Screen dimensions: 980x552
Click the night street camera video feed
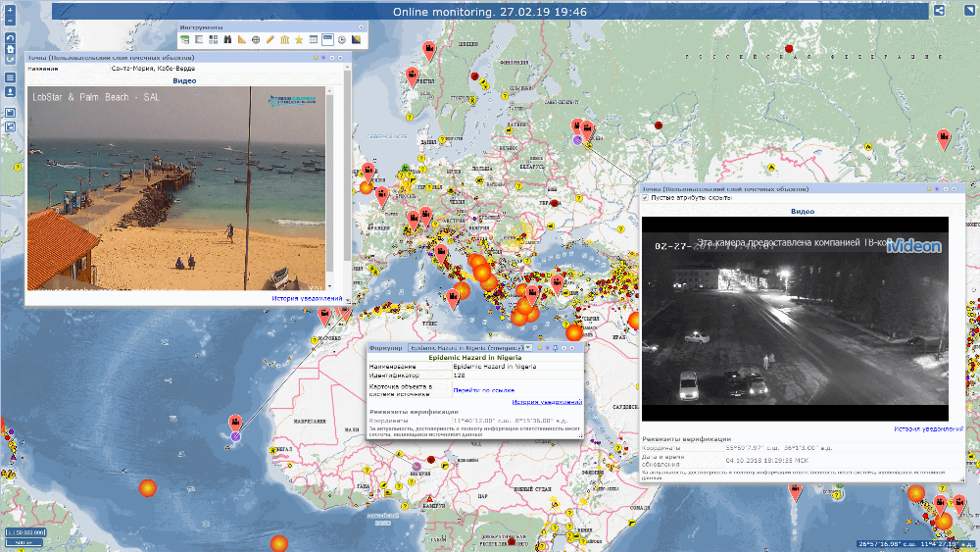[795, 312]
